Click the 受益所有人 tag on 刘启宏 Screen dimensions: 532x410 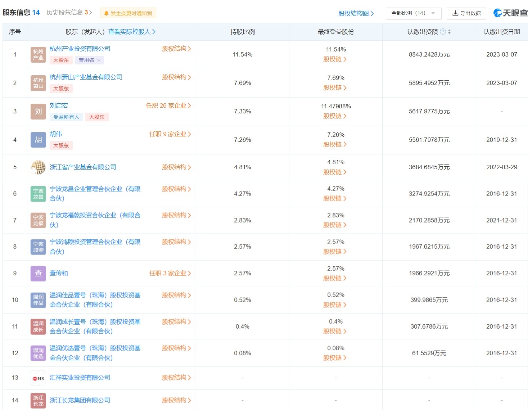point(66,117)
